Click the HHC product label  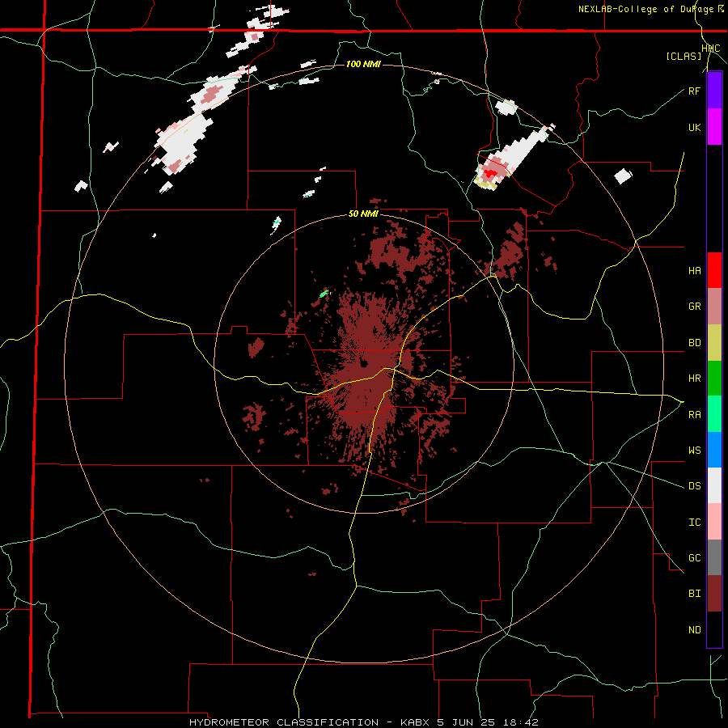[711, 49]
